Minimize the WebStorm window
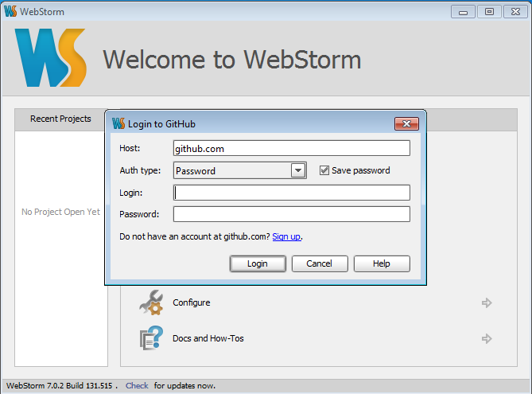Screen dimensions: 532x394 (463, 12)
